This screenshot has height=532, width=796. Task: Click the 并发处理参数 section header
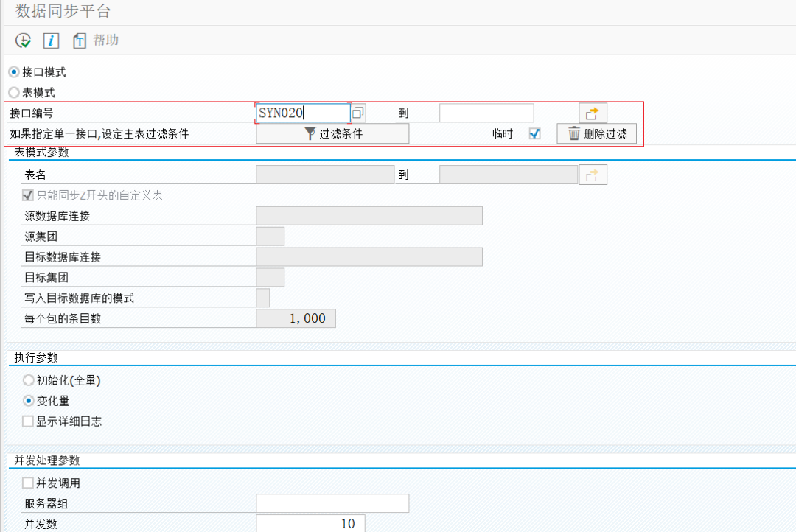click(x=46, y=461)
